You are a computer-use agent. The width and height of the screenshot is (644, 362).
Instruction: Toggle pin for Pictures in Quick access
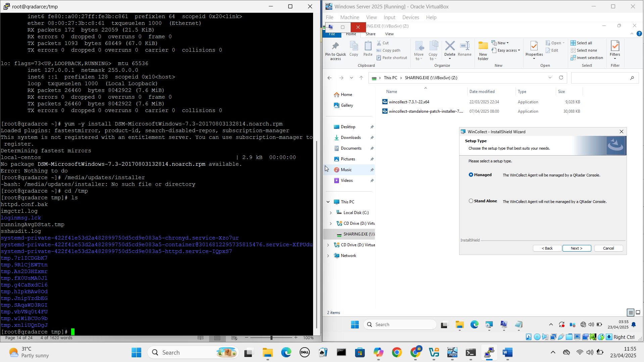click(372, 159)
